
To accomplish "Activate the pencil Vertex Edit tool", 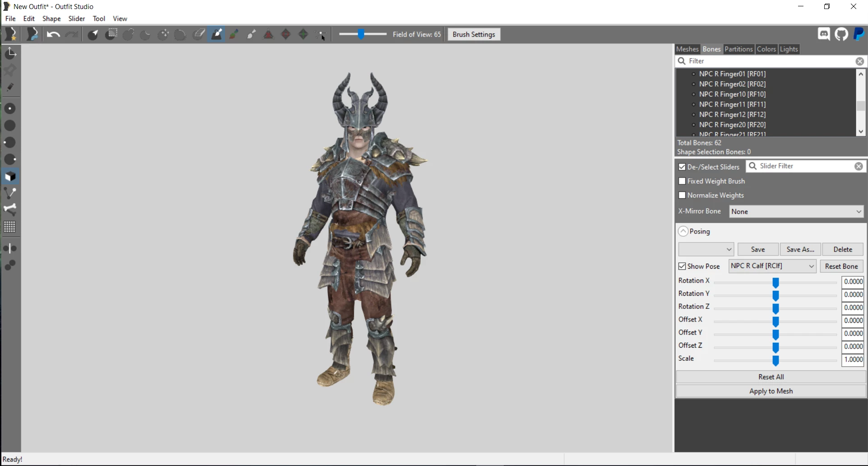I will (10, 87).
